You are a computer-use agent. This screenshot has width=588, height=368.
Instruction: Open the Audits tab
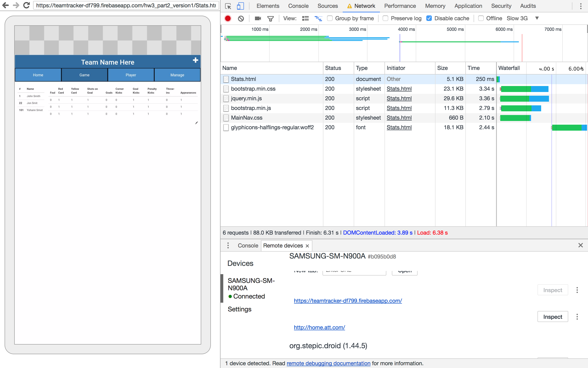pos(528,6)
